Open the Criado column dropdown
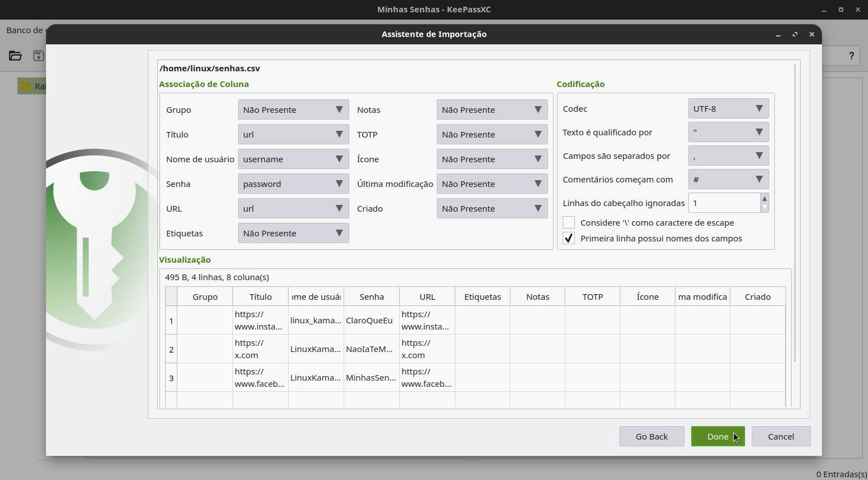The image size is (868, 480). 492,208
